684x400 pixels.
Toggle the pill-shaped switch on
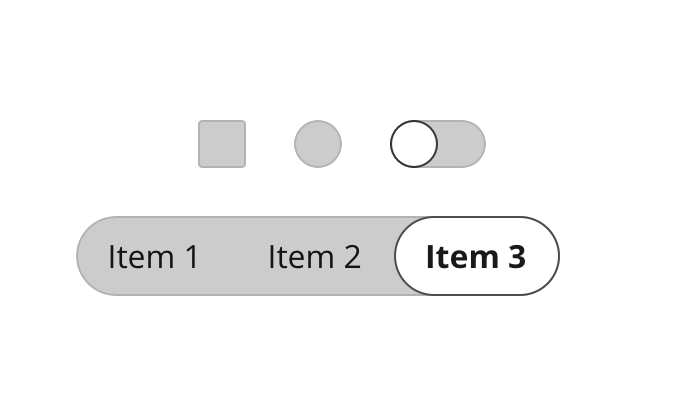click(x=438, y=144)
